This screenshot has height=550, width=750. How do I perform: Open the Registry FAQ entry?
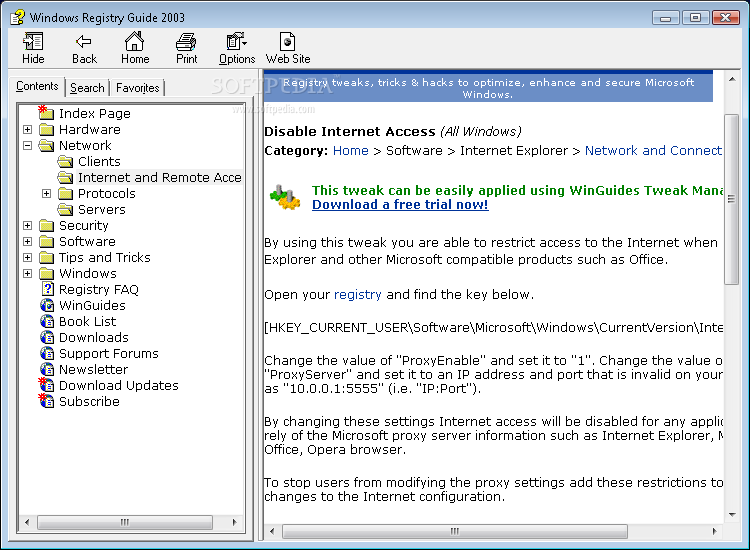(99, 289)
